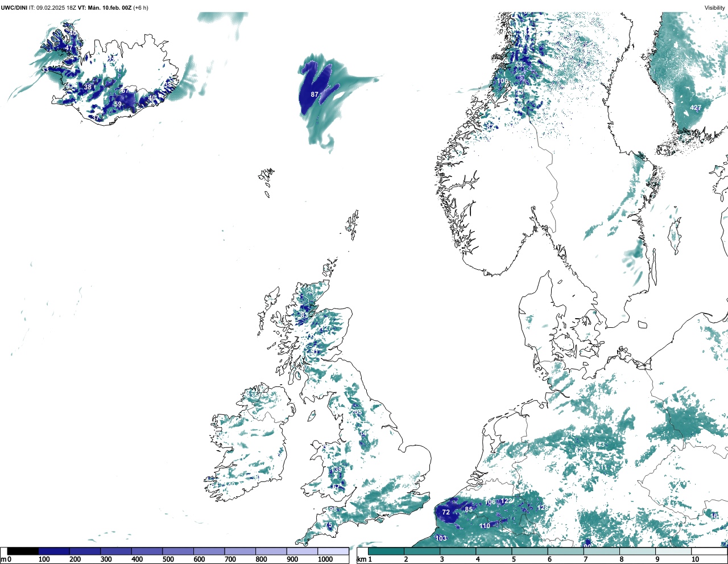Image resolution: width=728 pixels, height=564 pixels.
Task: Click the 'km' unit label of right legend
Action: pyautogui.click(x=361, y=559)
